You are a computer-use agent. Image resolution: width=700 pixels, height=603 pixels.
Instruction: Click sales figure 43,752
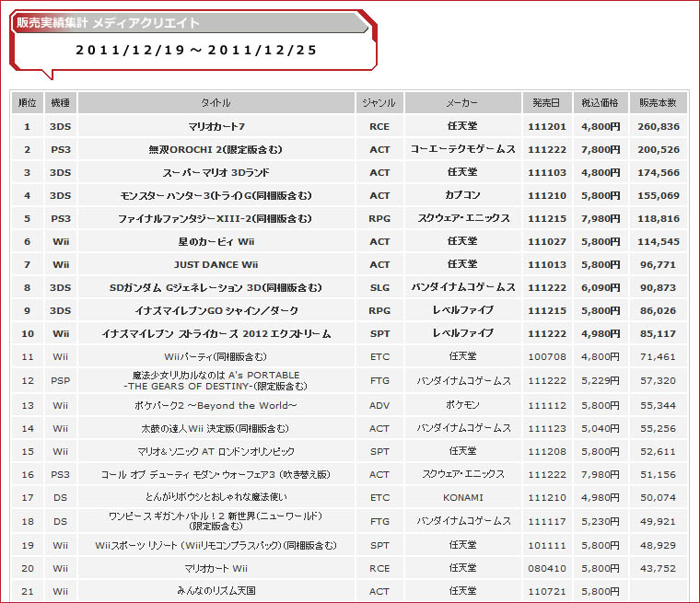pos(659,569)
